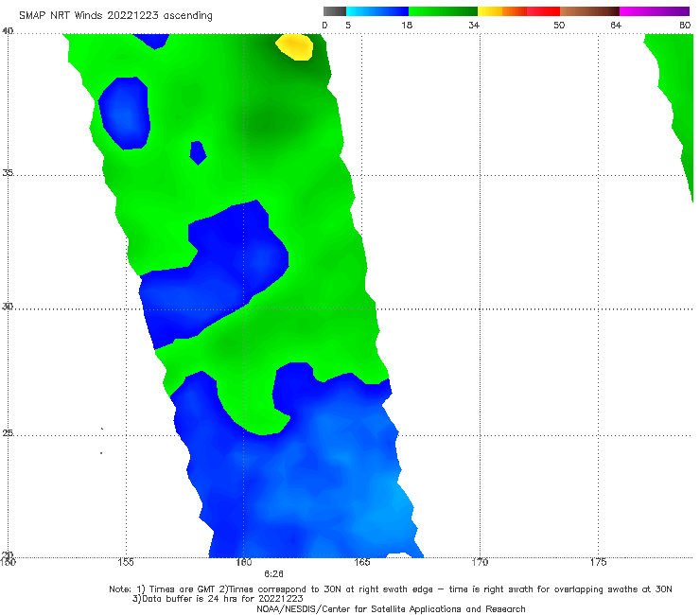Click the color bar label '18'
Viewport: 700px width, 615px height.
click(407, 26)
